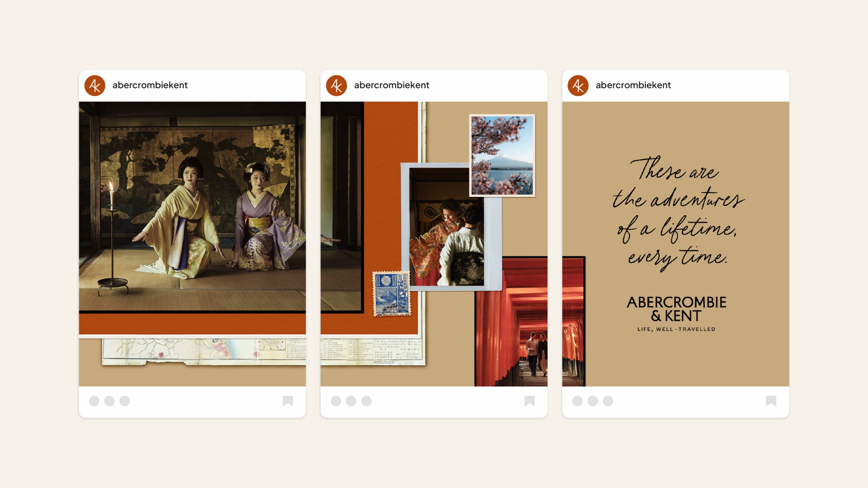868x488 pixels.
Task: Click third gray dot under first post
Action: point(125,401)
